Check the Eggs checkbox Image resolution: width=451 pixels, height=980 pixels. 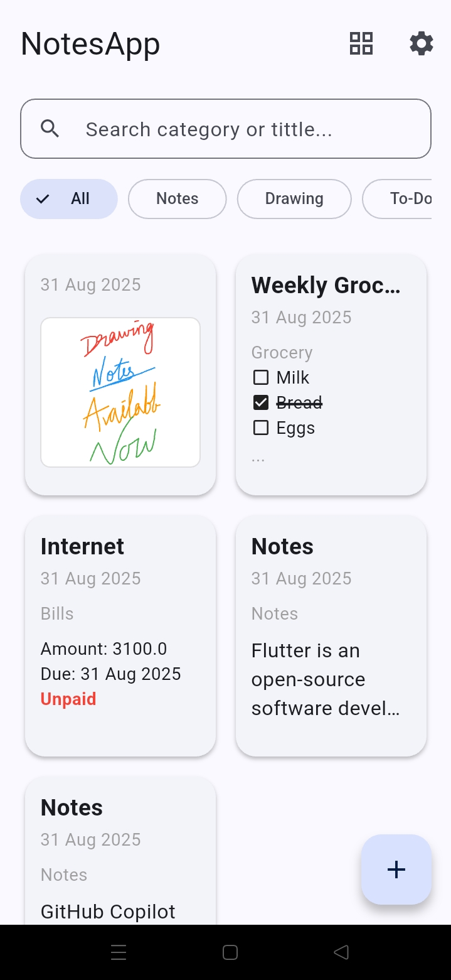260,428
